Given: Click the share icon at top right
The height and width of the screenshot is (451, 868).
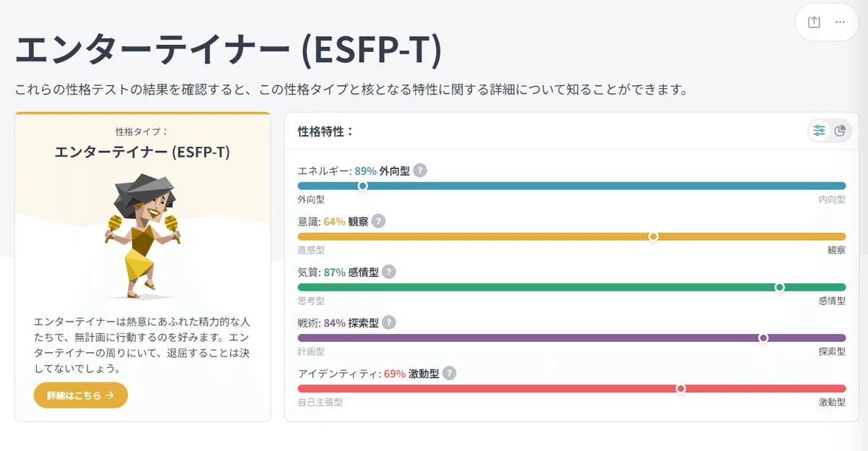Looking at the screenshot, I should tap(814, 22).
